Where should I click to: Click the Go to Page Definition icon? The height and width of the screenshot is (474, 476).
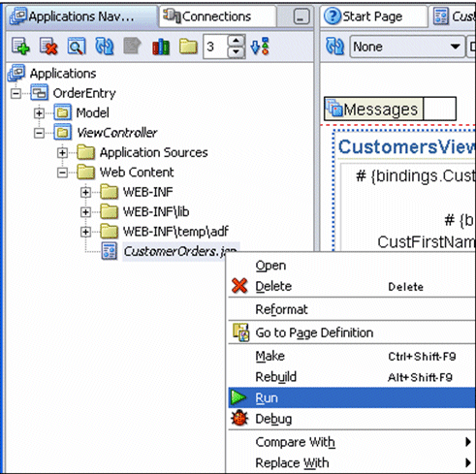(241, 332)
